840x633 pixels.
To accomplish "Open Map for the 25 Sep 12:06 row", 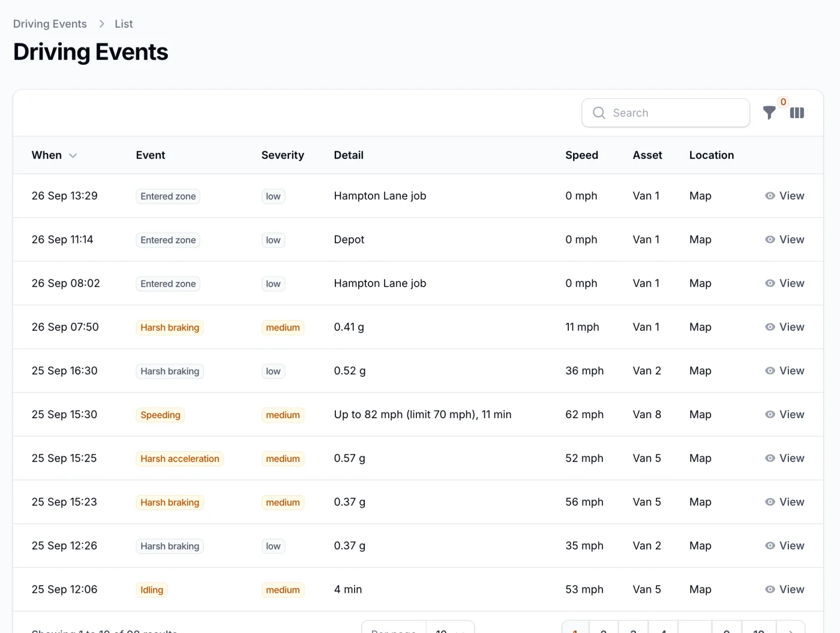I will (700, 590).
